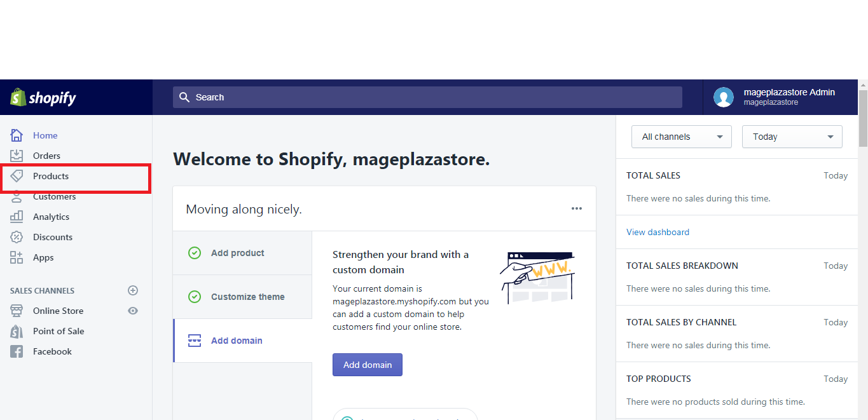Image resolution: width=868 pixels, height=420 pixels.
Task: Click the blue Add domain button
Action: click(x=368, y=365)
